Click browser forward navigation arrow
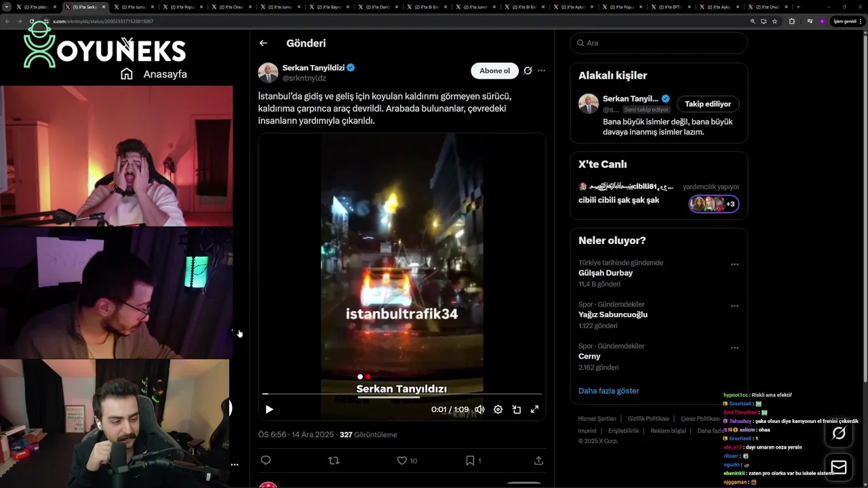This screenshot has width=868, height=488. pos(19,21)
